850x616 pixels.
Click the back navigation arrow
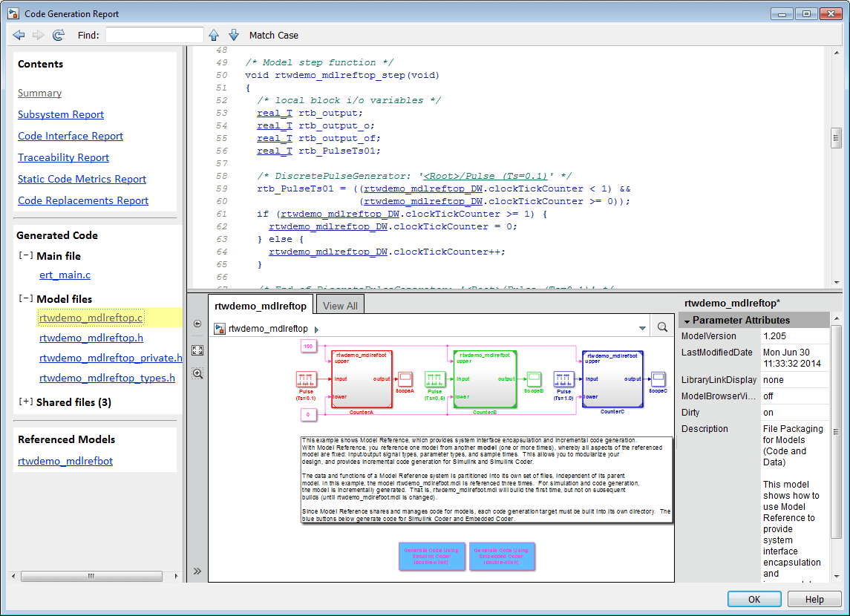tap(19, 35)
